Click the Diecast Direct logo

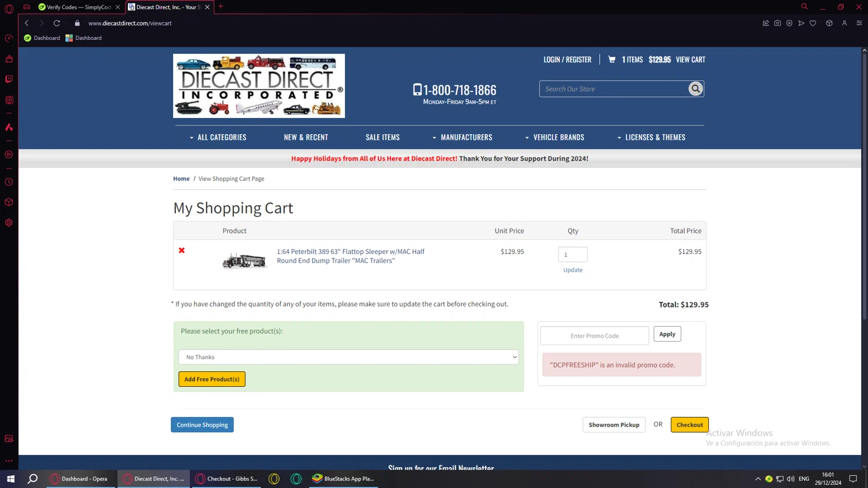[259, 86]
